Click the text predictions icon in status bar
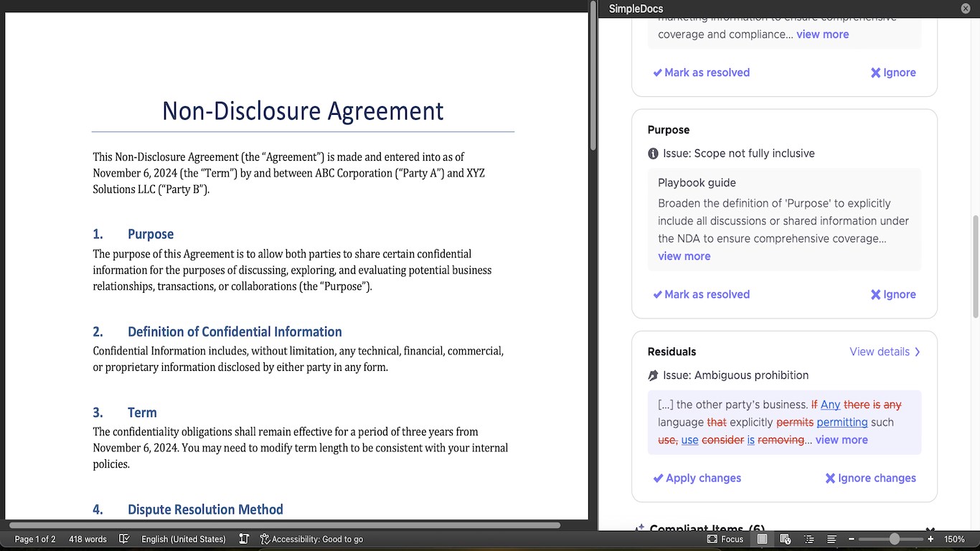This screenshot has height=551, width=980. point(244,539)
